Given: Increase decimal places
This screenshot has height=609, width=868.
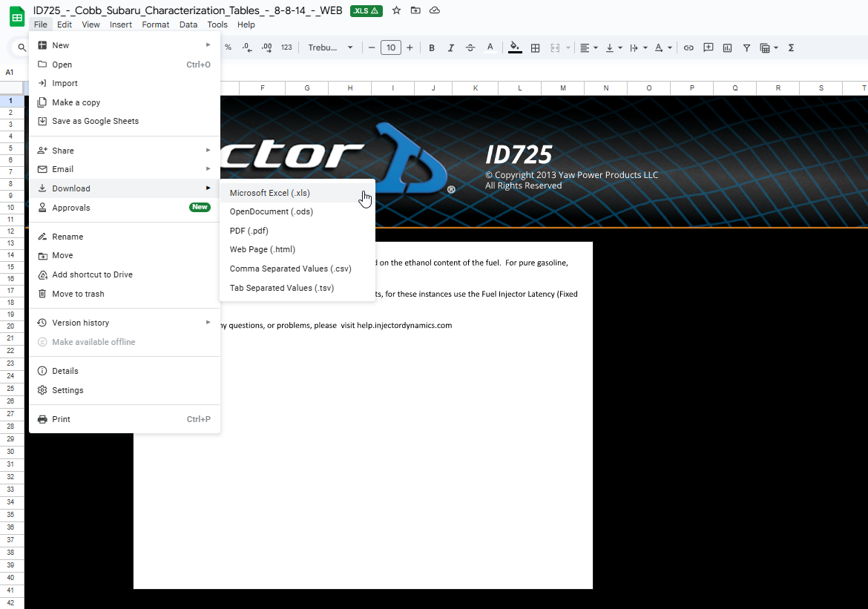Looking at the screenshot, I should click(x=266, y=47).
